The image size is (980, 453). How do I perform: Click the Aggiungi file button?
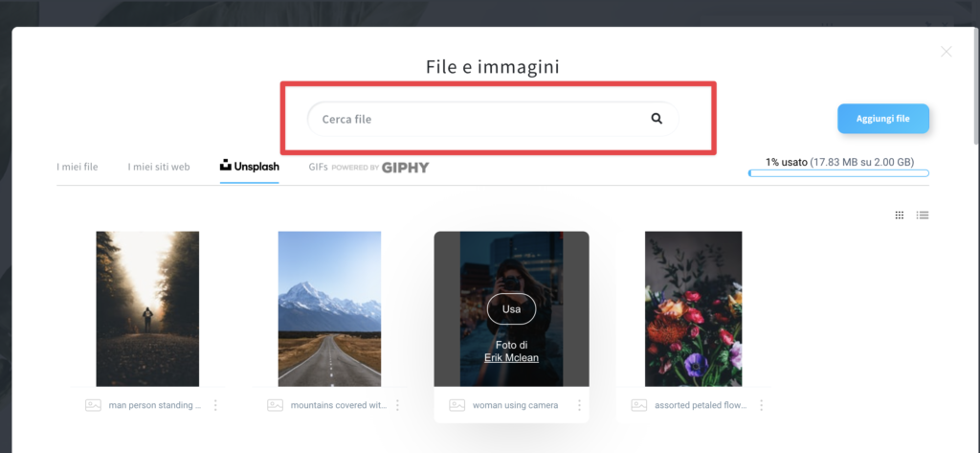pyautogui.click(x=883, y=119)
